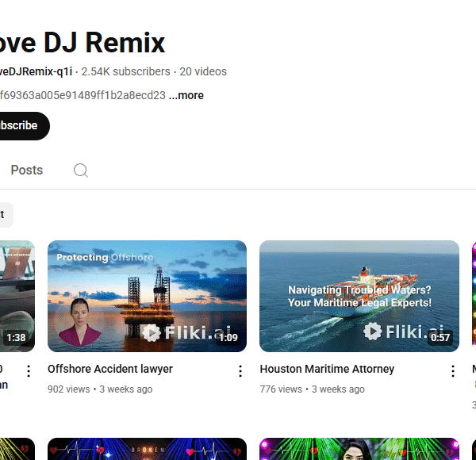Click the '2.54K subscribers' text
Screen dimensions: 476x460
point(125,71)
